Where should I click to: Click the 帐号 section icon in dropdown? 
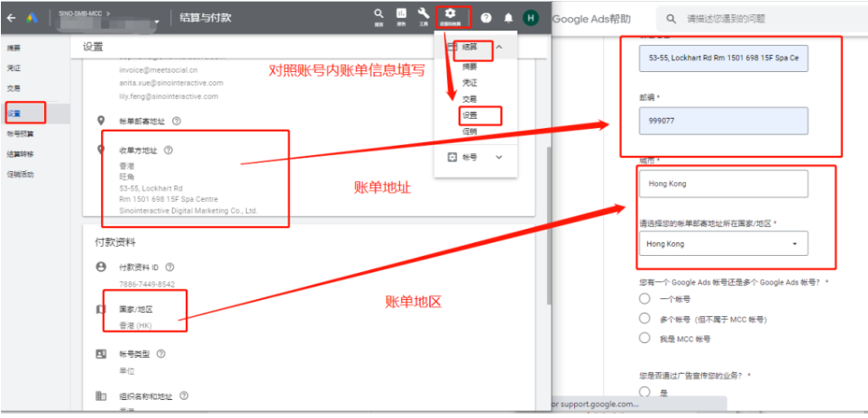[x=452, y=157]
